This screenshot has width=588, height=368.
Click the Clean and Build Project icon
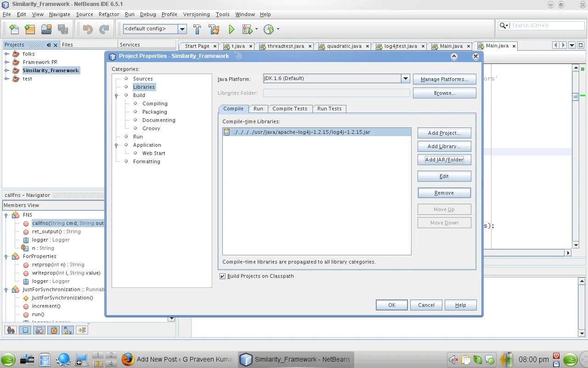(x=214, y=29)
